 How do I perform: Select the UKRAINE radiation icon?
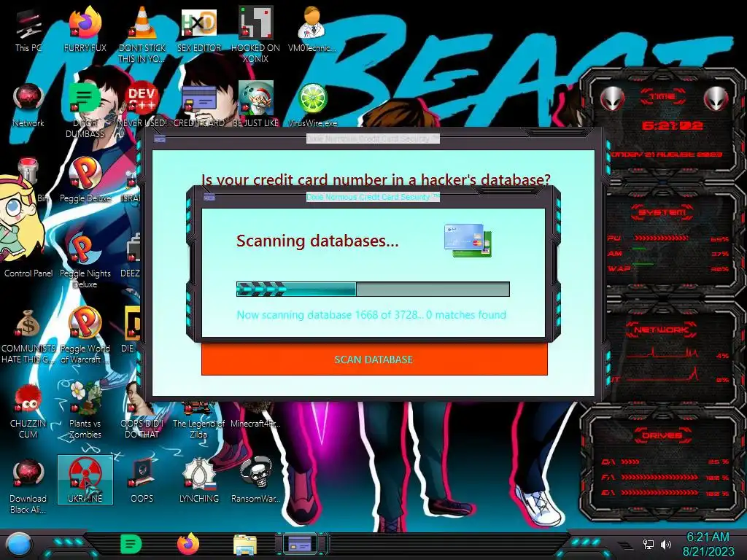(85, 479)
